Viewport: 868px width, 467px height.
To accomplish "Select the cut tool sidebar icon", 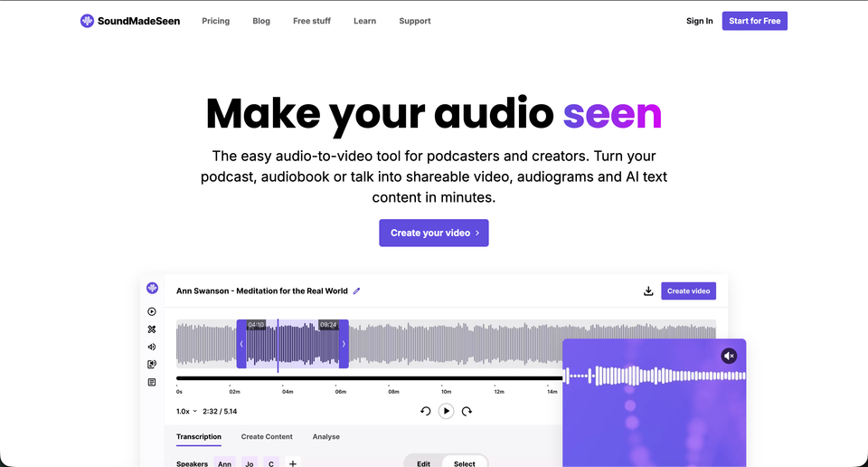I will 152,329.
